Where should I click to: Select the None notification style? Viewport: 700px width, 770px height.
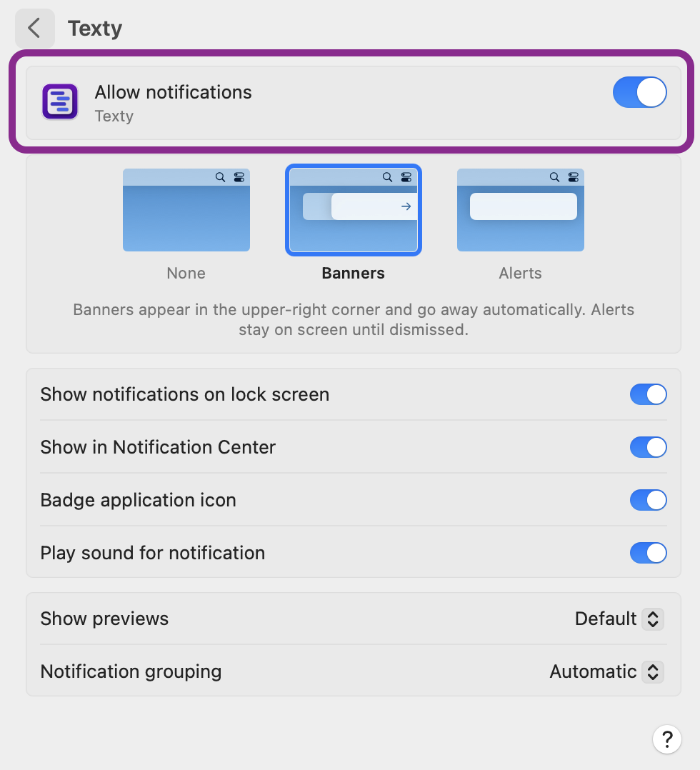[x=186, y=210]
